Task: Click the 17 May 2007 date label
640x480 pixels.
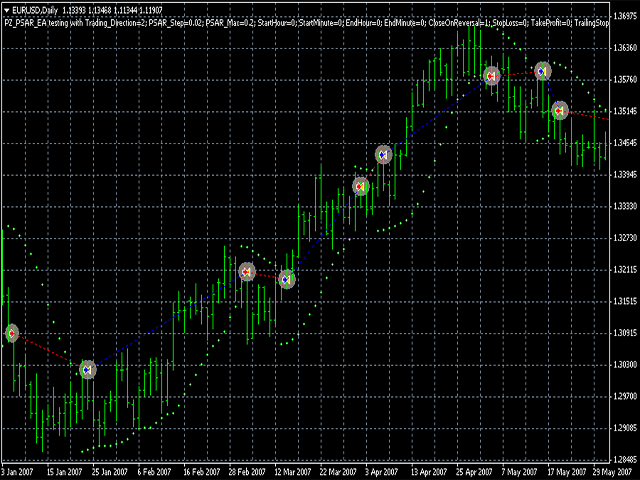Action: (566, 473)
